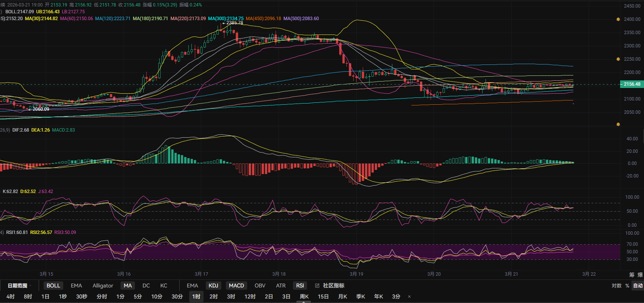Click the current price tag 2156.48
Image resolution: width=644 pixels, height=303 pixels.
coord(631,84)
